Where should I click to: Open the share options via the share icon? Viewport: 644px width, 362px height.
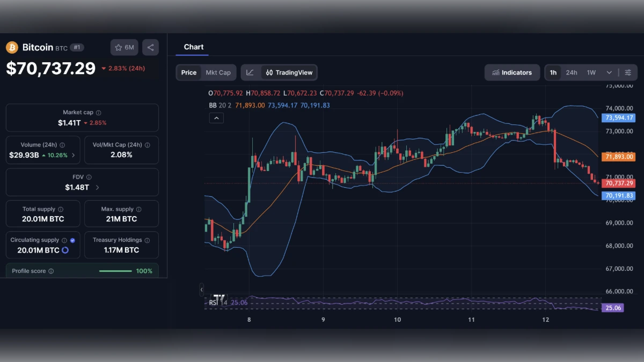pyautogui.click(x=150, y=47)
